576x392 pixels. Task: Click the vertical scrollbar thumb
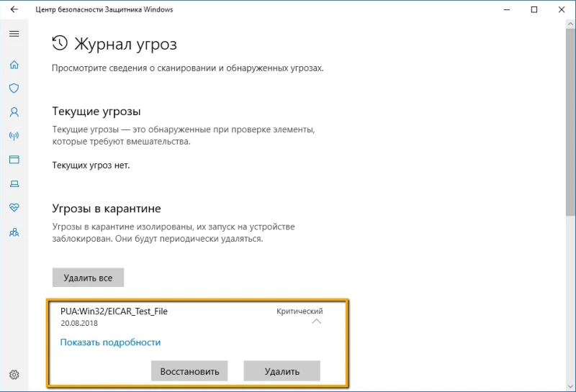click(x=570, y=121)
